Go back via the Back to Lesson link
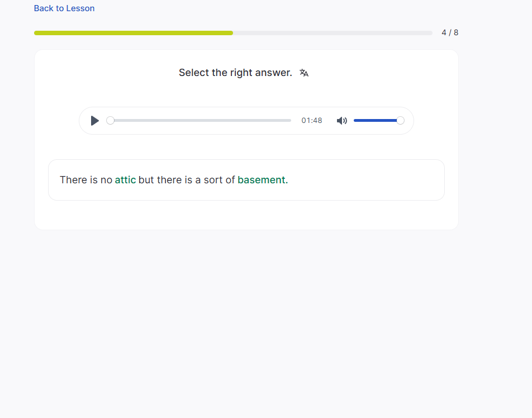 click(64, 8)
